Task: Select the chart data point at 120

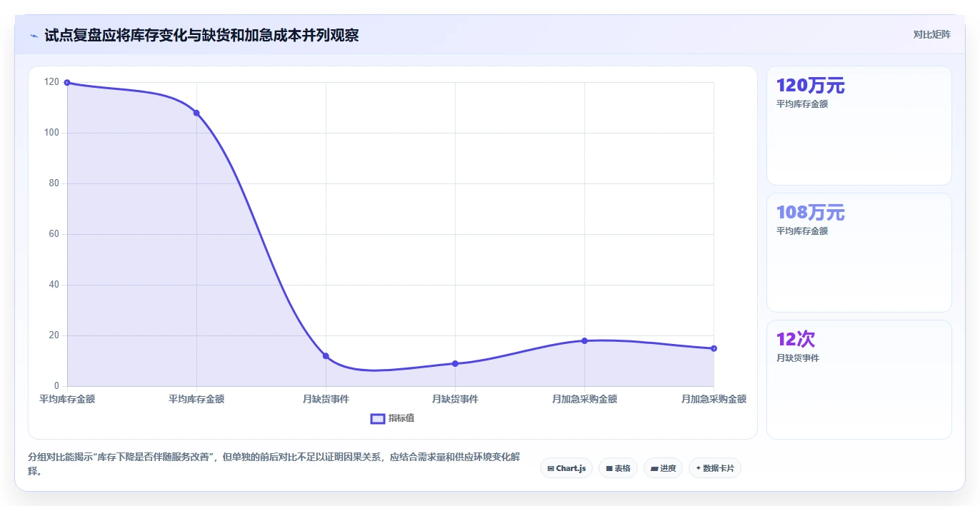Action: pos(67,83)
